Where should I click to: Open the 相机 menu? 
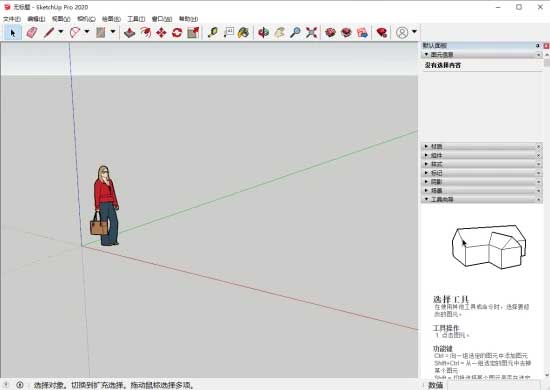[86, 19]
